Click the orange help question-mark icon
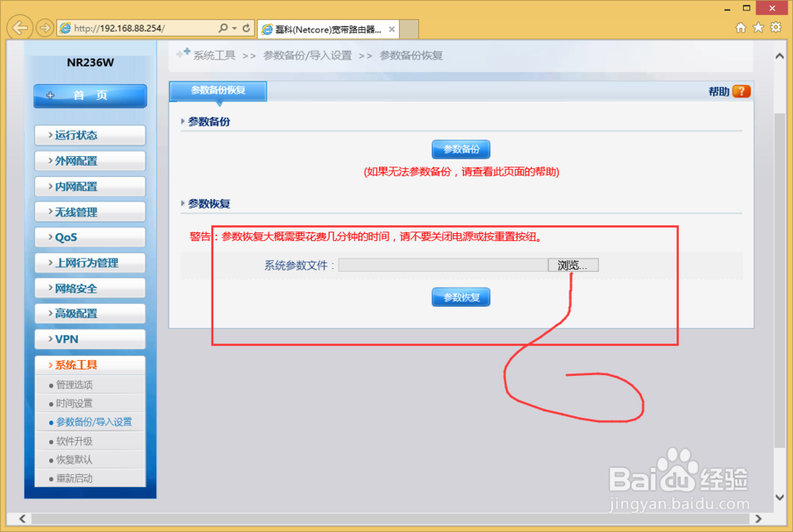Image resolution: width=793 pixels, height=532 pixels. (741, 91)
